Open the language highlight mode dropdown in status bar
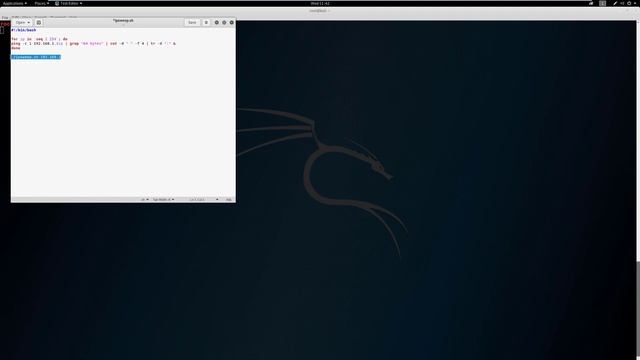 coord(144,200)
